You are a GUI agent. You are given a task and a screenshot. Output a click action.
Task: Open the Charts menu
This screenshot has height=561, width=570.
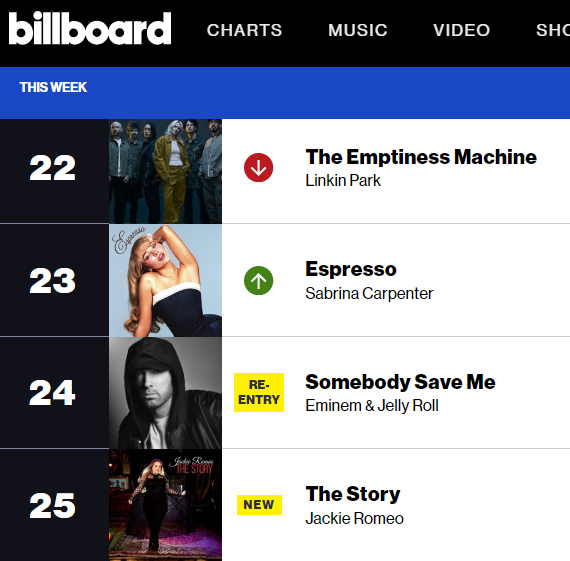click(x=244, y=30)
